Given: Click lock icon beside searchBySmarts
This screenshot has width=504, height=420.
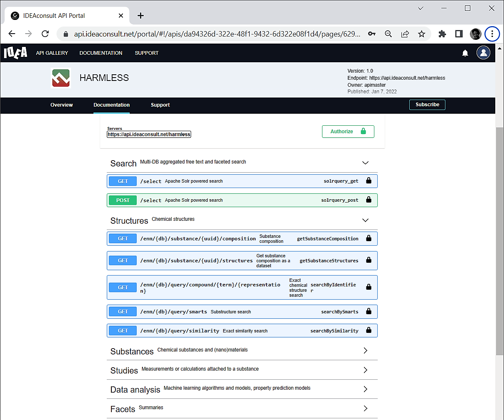Looking at the screenshot, I should (369, 312).
